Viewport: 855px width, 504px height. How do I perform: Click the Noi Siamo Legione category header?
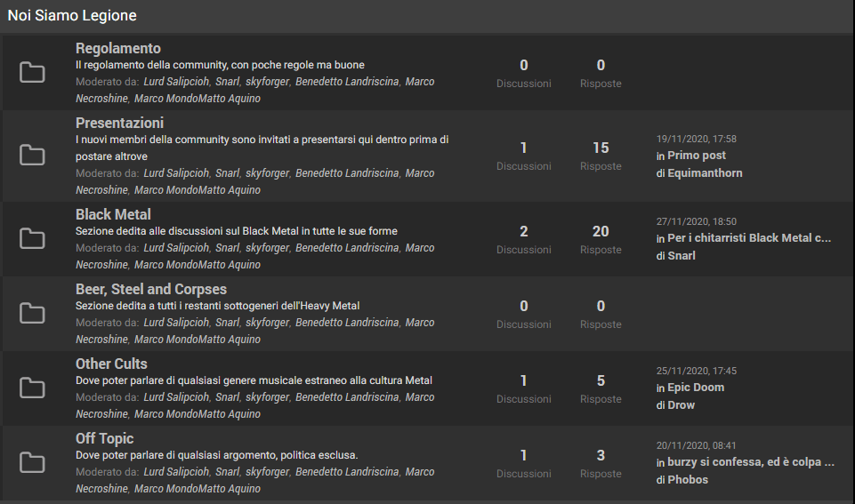(x=72, y=16)
